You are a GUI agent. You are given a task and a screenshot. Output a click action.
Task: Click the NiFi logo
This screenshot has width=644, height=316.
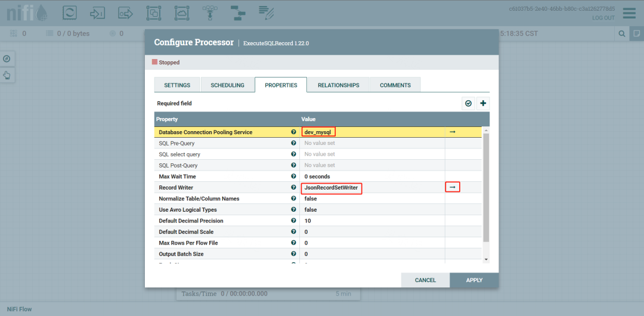click(x=27, y=14)
